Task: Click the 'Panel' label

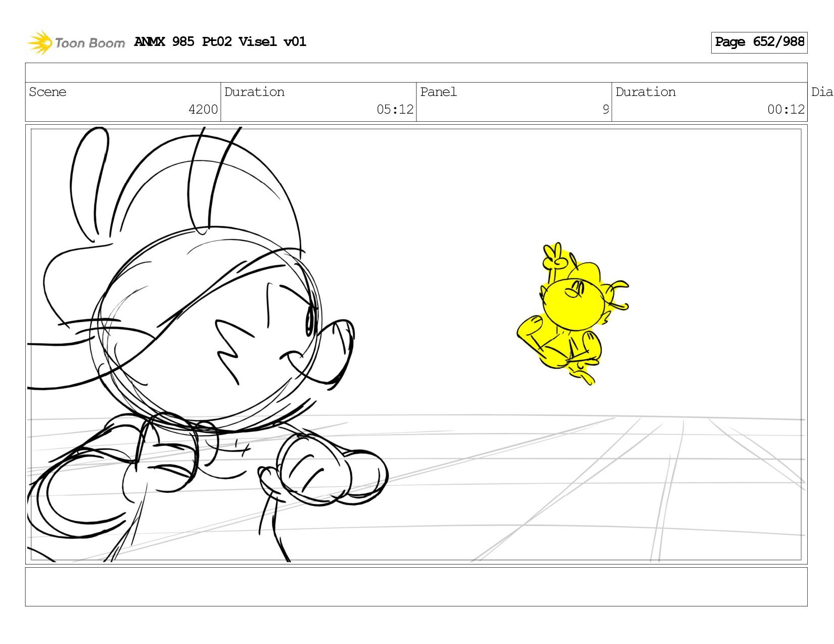Action: (438, 92)
